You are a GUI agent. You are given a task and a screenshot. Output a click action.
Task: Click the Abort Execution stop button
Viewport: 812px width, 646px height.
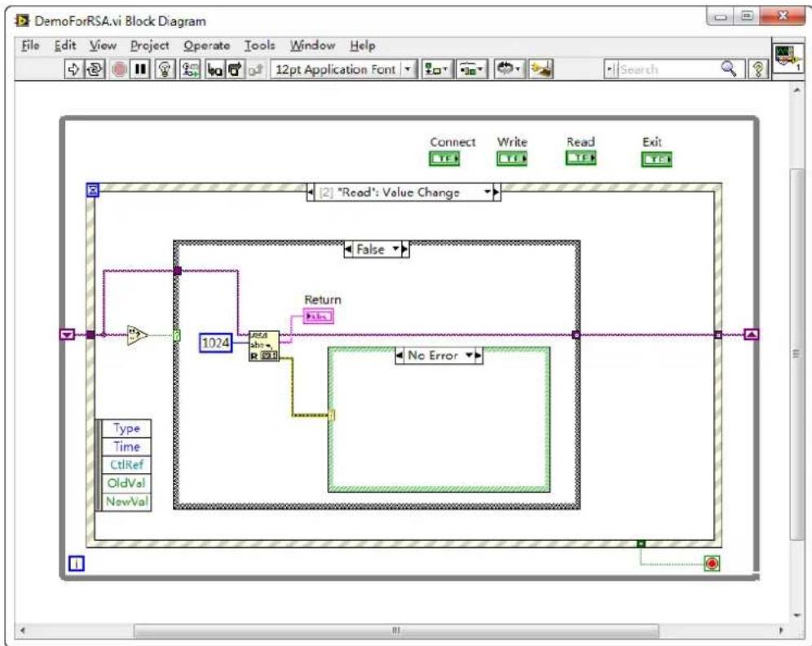119,69
